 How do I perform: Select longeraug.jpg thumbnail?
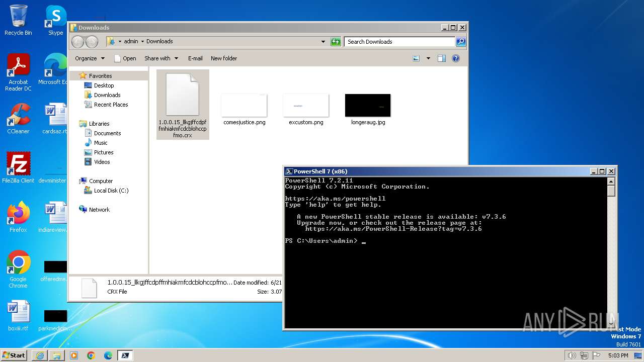pos(368,109)
